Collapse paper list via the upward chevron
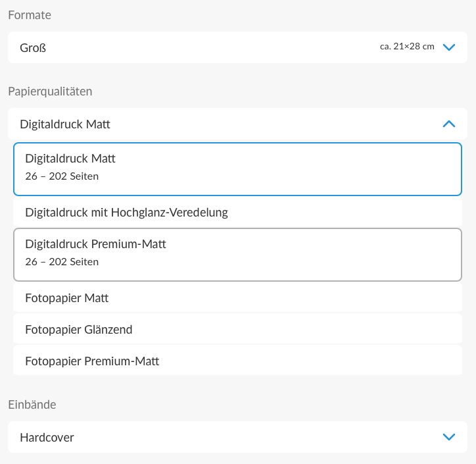 (x=449, y=124)
